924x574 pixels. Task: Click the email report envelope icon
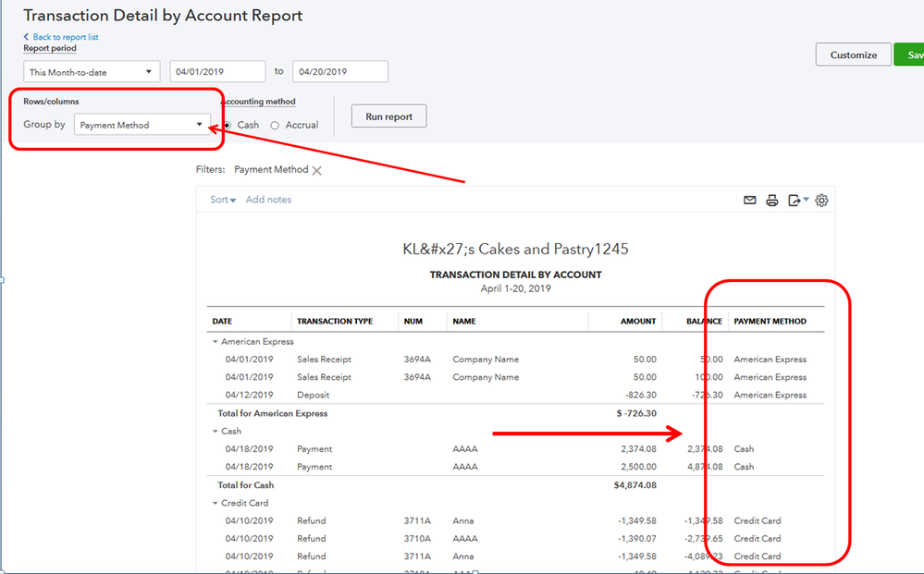coord(750,201)
